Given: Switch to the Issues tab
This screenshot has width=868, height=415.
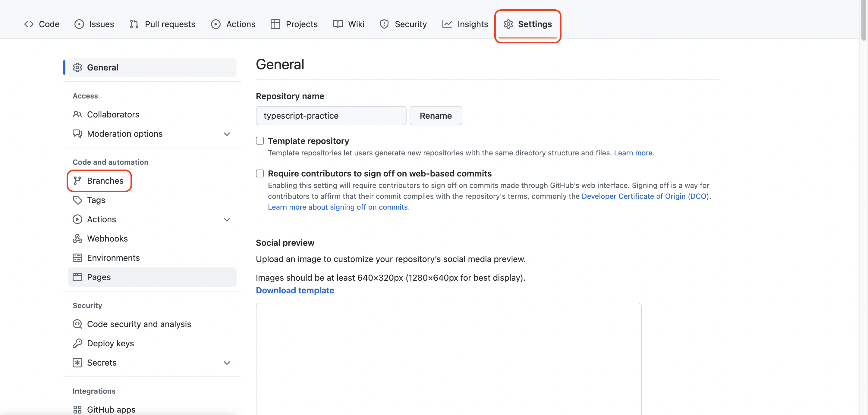Looking at the screenshot, I should [94, 24].
